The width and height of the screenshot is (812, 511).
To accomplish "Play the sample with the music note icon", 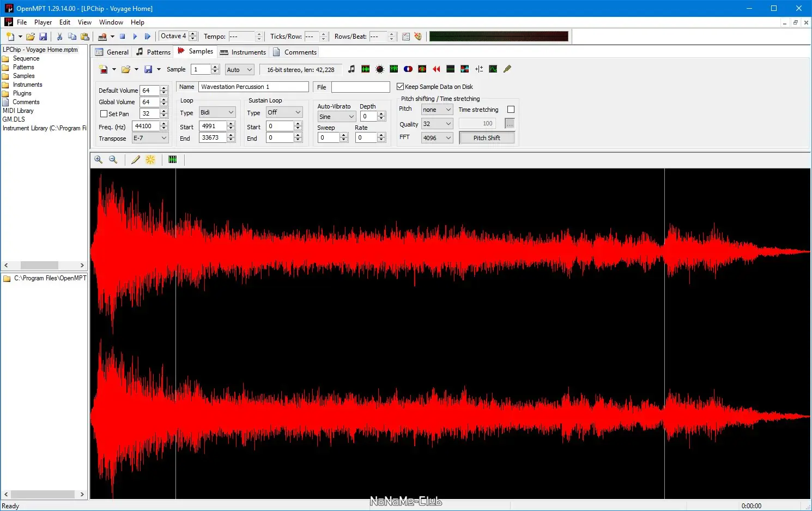I will 352,69.
